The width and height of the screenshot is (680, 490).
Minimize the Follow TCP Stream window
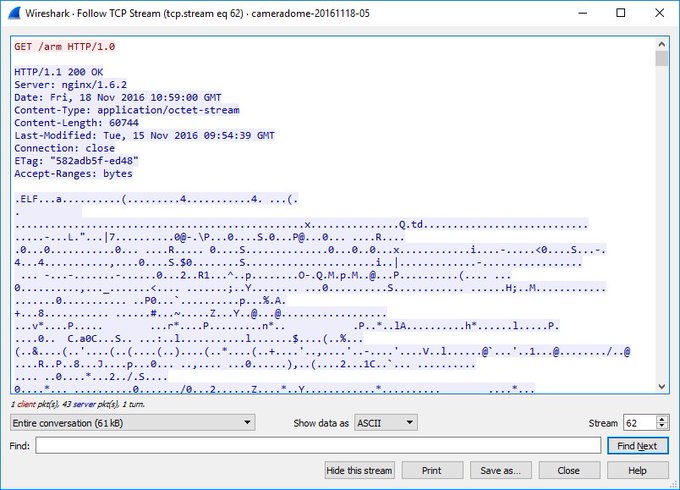point(583,13)
